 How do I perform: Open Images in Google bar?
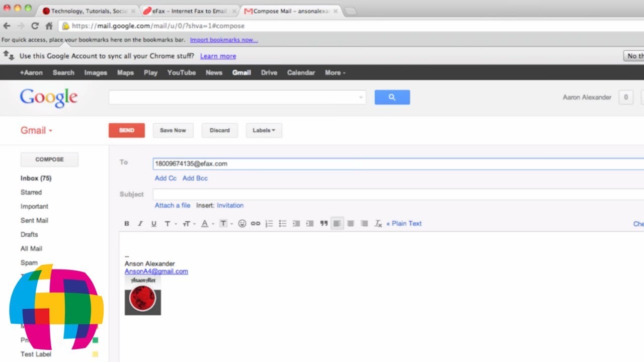(x=96, y=73)
